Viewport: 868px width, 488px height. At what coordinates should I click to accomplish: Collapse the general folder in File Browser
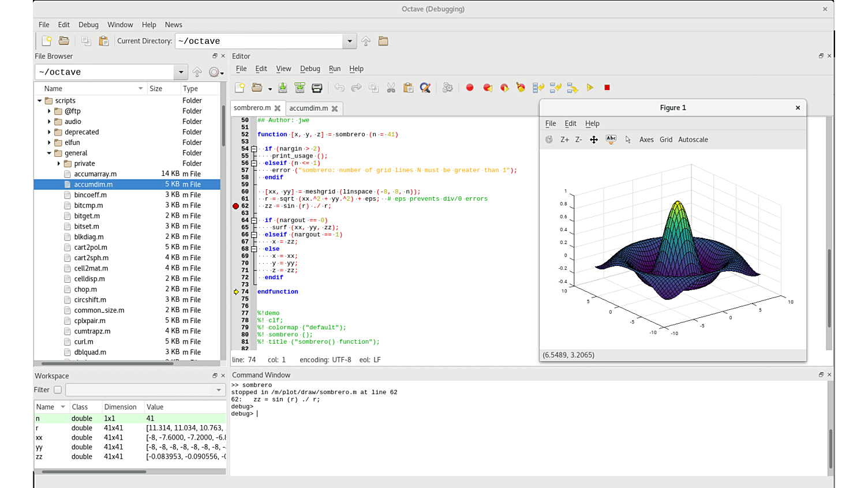(x=49, y=153)
